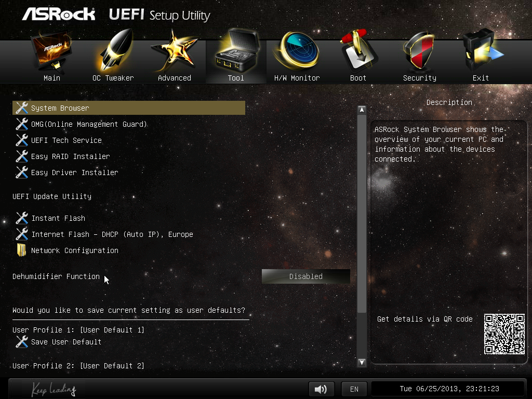Click the wrench icon beside Easy RAID Installer
532x399 pixels.
[22, 156]
